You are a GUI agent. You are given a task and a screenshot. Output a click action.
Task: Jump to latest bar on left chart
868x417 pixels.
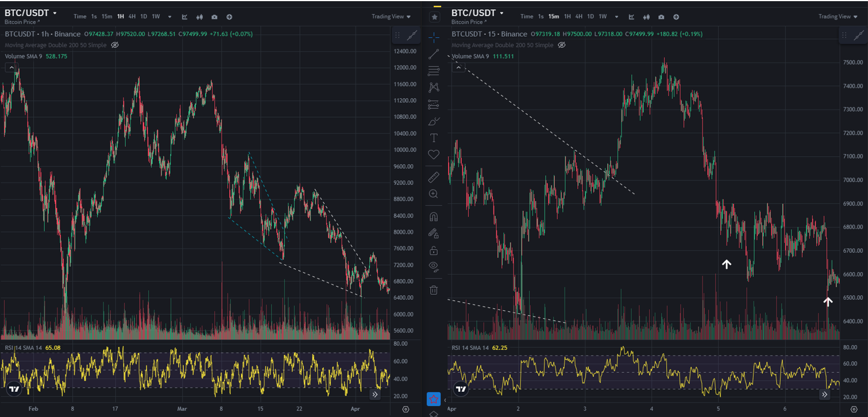click(x=375, y=395)
